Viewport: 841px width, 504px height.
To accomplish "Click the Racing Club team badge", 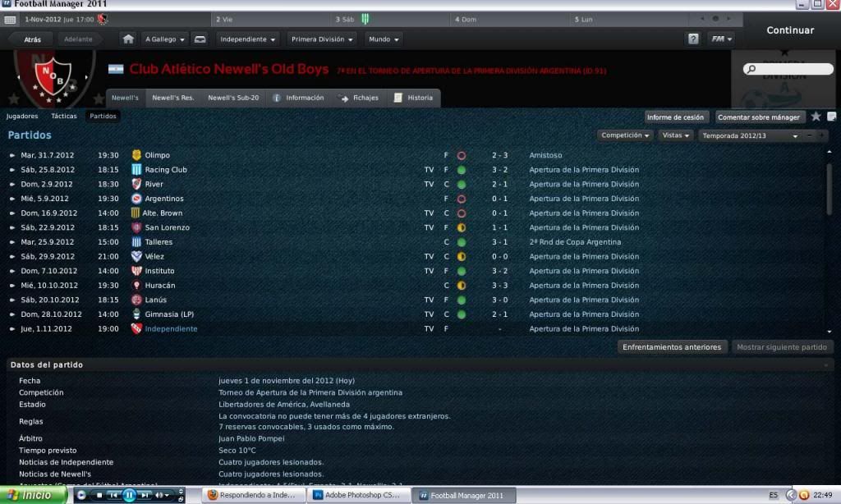I will point(136,169).
